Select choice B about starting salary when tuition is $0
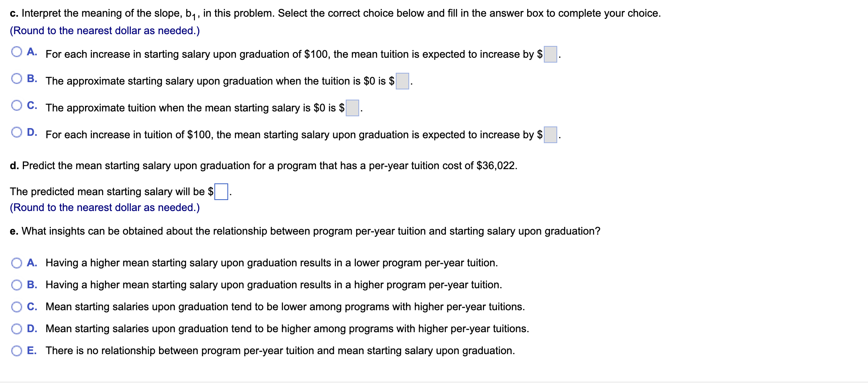This screenshot has width=868, height=383. [16, 77]
